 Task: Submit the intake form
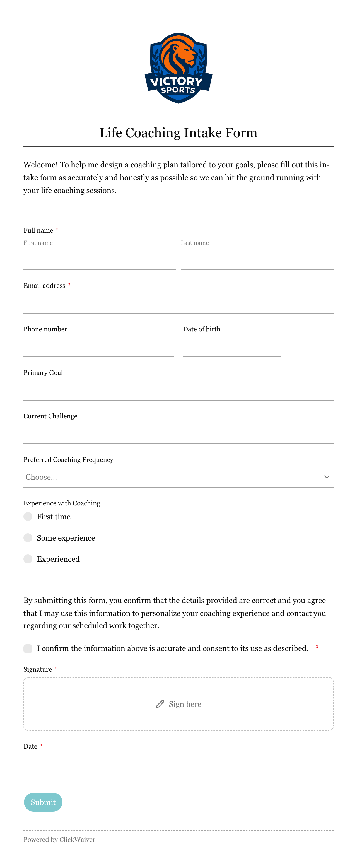43,802
